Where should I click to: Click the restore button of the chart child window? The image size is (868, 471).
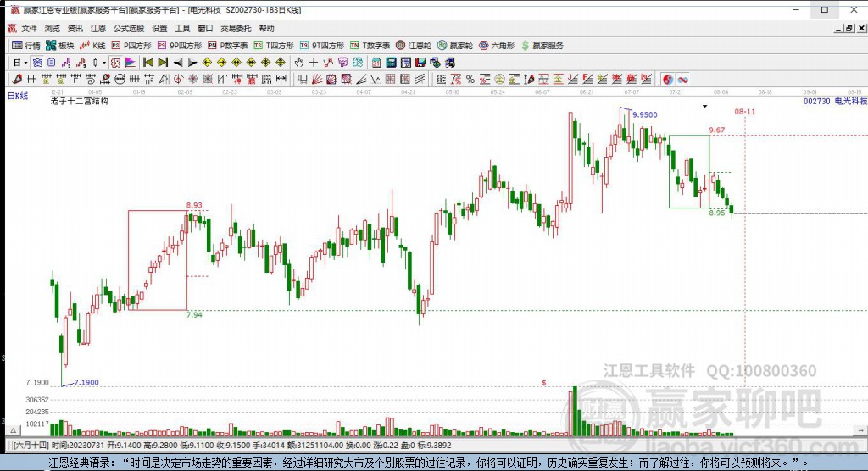click(849, 28)
